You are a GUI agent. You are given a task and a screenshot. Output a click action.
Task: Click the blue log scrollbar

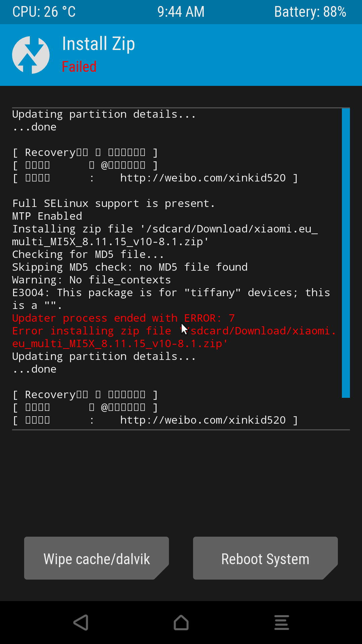346,253
